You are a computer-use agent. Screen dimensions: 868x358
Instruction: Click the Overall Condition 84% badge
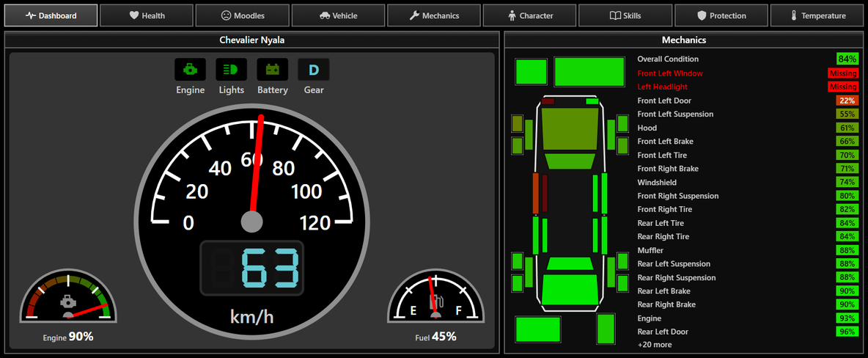point(847,59)
